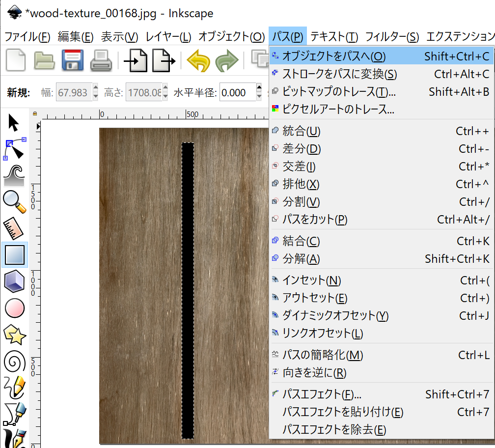This screenshot has height=448, width=495.
Task: Choose the Tweak tool
Action: (14, 175)
